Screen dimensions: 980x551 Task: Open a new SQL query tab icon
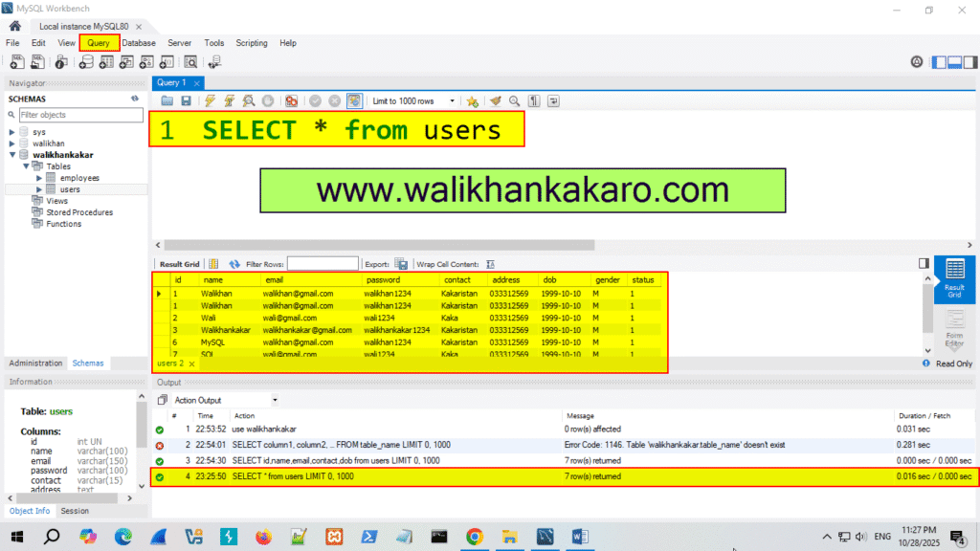pyautogui.click(x=15, y=61)
